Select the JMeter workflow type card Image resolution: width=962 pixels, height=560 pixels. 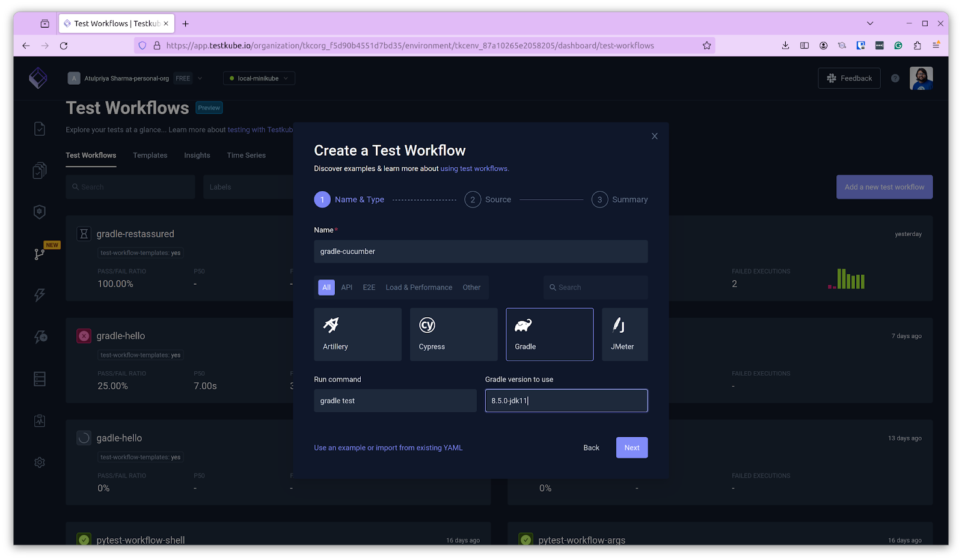[625, 334]
